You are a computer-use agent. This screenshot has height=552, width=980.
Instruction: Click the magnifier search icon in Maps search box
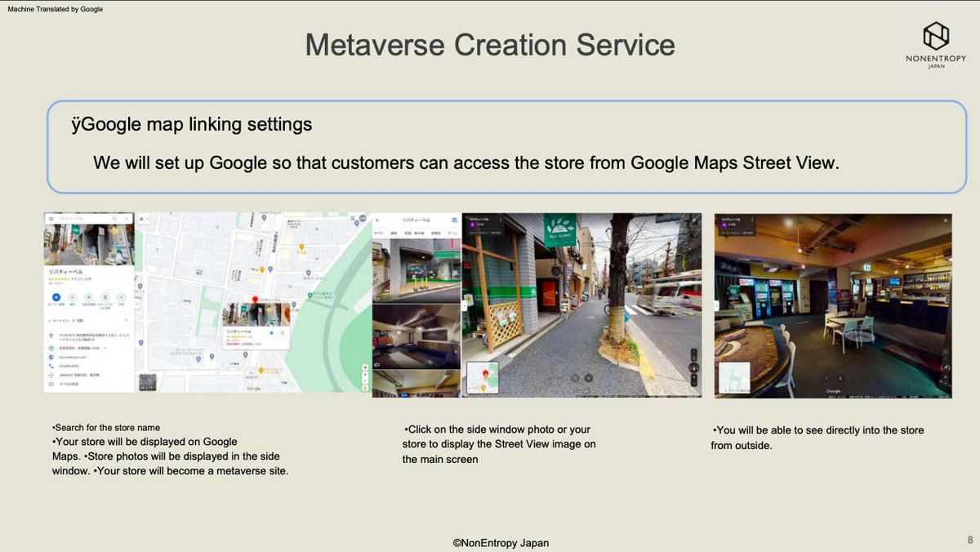pyautogui.click(x=114, y=219)
